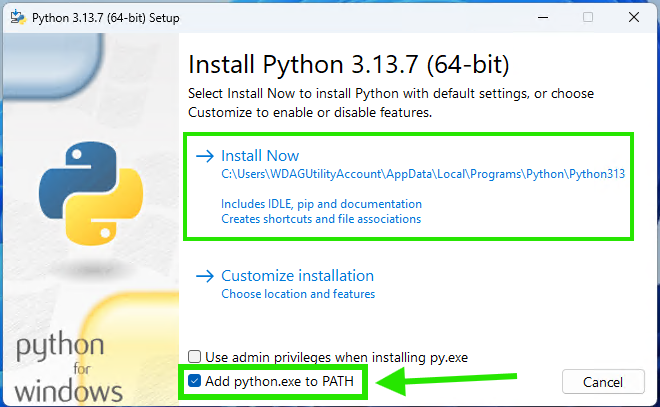
Task: Open the Customize installation option
Action: [297, 276]
